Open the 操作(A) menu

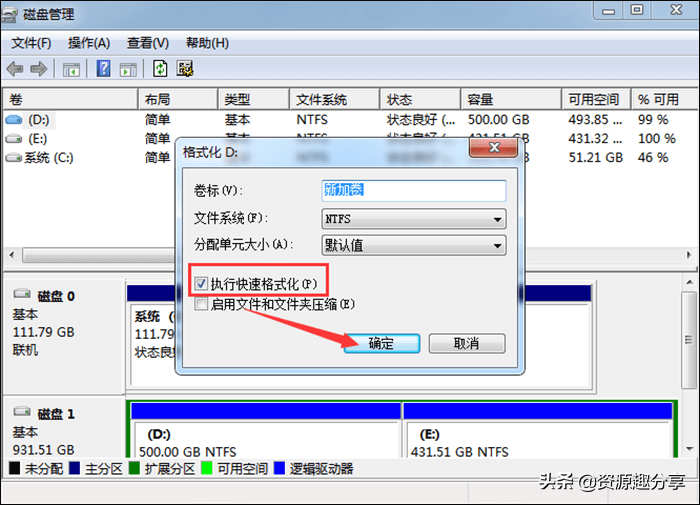pyautogui.click(x=89, y=43)
